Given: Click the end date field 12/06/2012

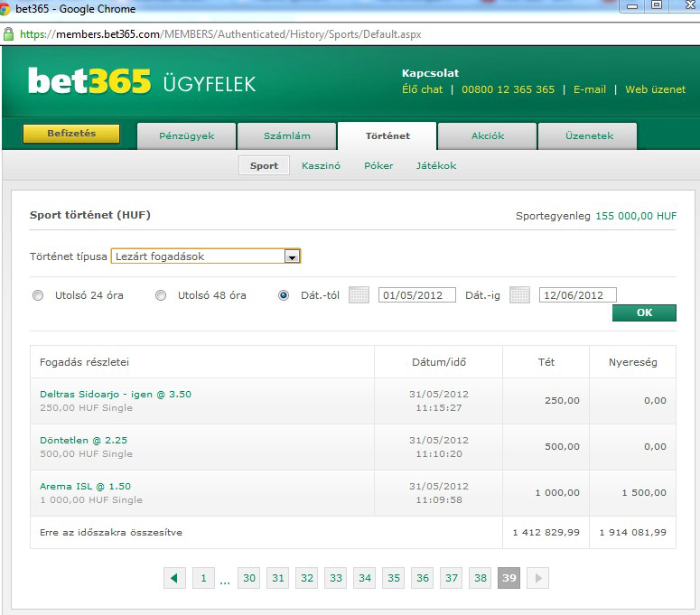Looking at the screenshot, I should click(x=578, y=295).
